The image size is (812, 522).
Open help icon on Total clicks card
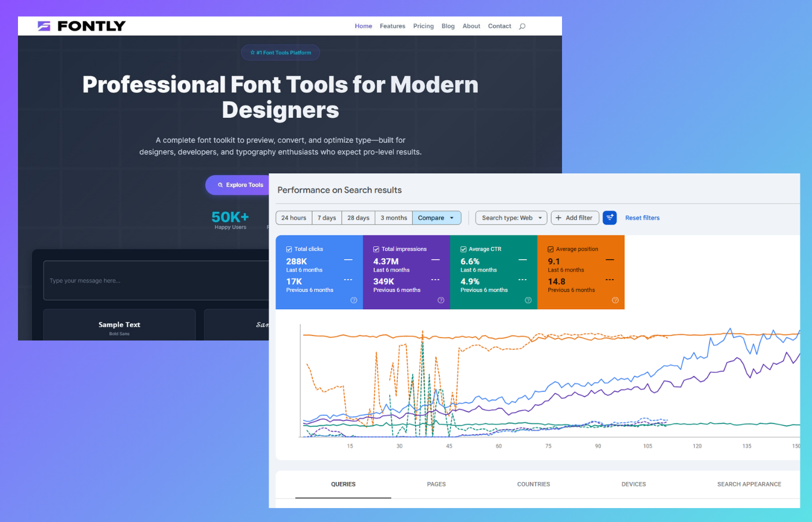coord(354,300)
